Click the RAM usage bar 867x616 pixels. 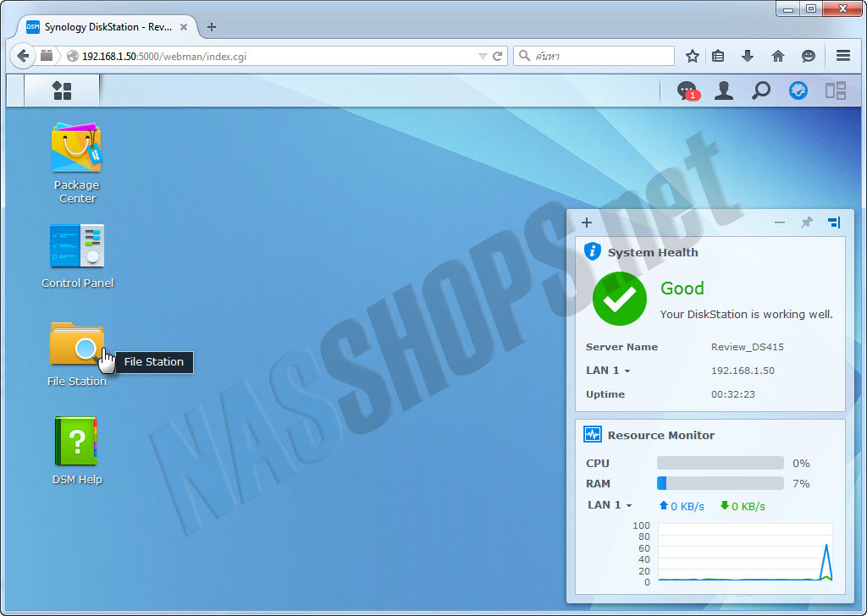[720, 483]
